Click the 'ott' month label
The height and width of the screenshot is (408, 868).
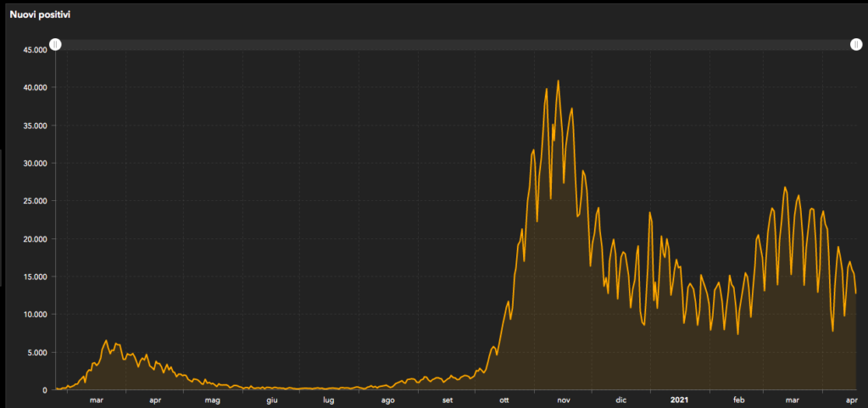click(504, 400)
